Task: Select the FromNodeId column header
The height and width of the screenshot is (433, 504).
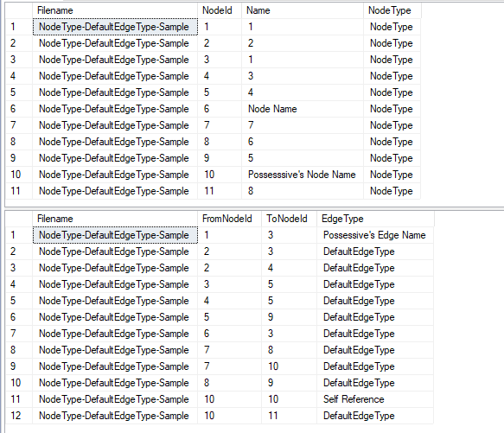Action: [x=229, y=219]
